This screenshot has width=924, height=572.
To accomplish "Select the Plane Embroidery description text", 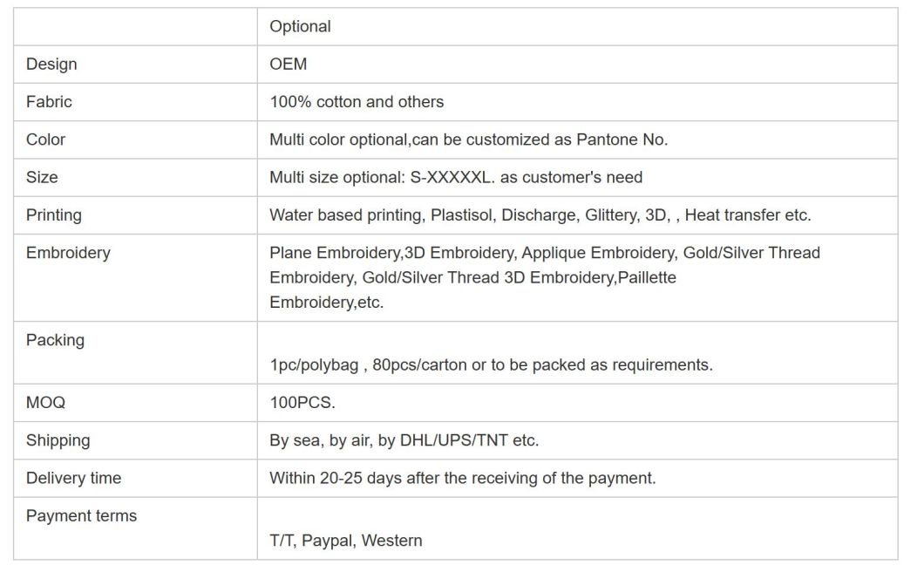I will (545, 278).
